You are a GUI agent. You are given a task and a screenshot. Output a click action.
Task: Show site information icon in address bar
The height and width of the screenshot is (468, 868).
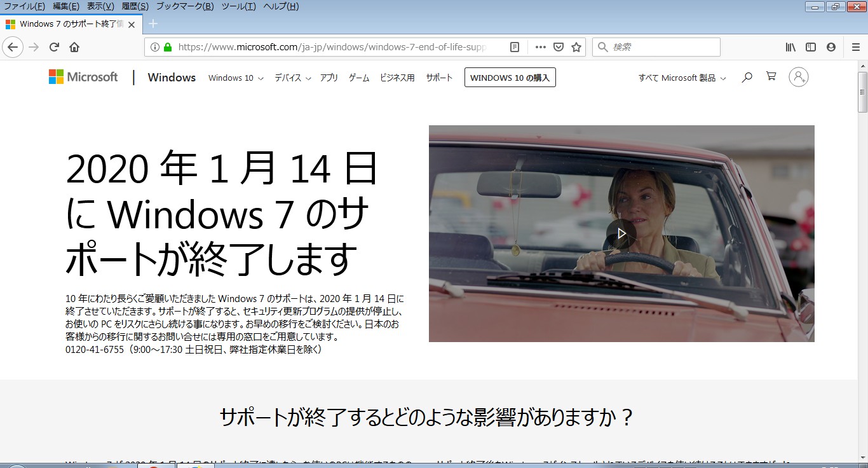[x=154, y=47]
